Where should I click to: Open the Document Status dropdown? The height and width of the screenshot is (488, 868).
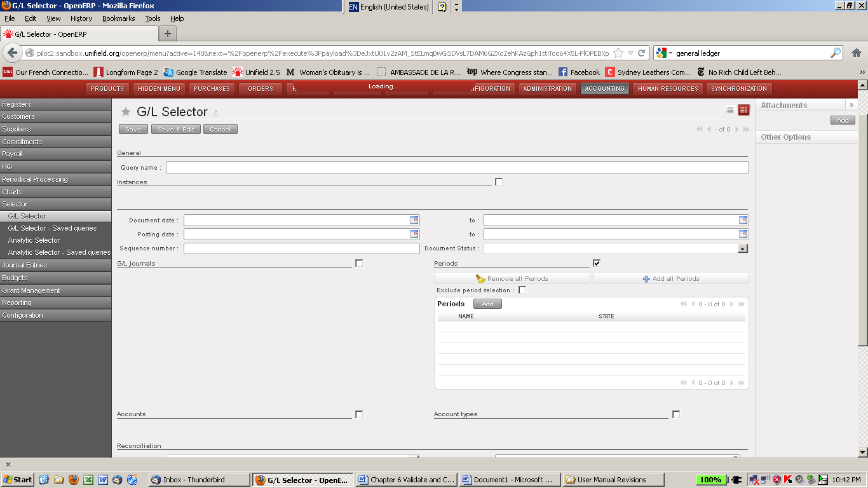pos(742,248)
